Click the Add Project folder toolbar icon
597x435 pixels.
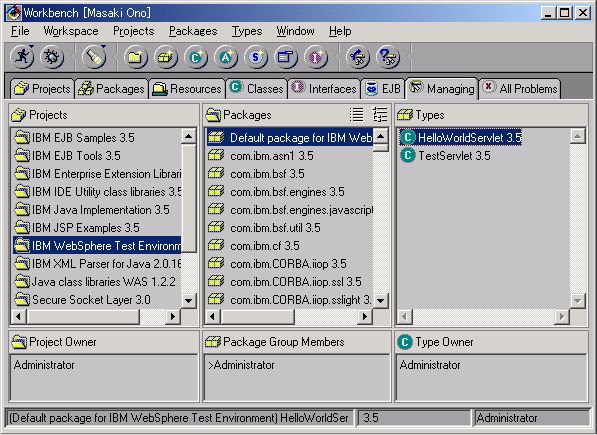tap(136, 57)
